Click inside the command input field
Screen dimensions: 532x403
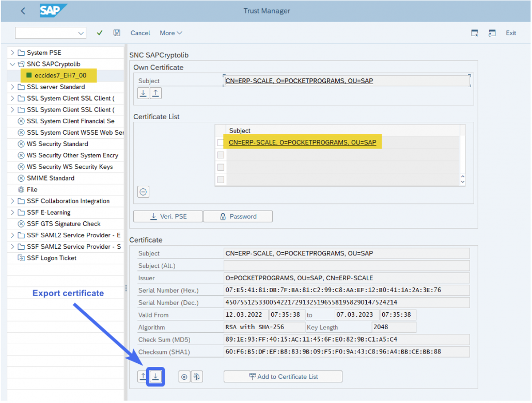click(x=46, y=33)
